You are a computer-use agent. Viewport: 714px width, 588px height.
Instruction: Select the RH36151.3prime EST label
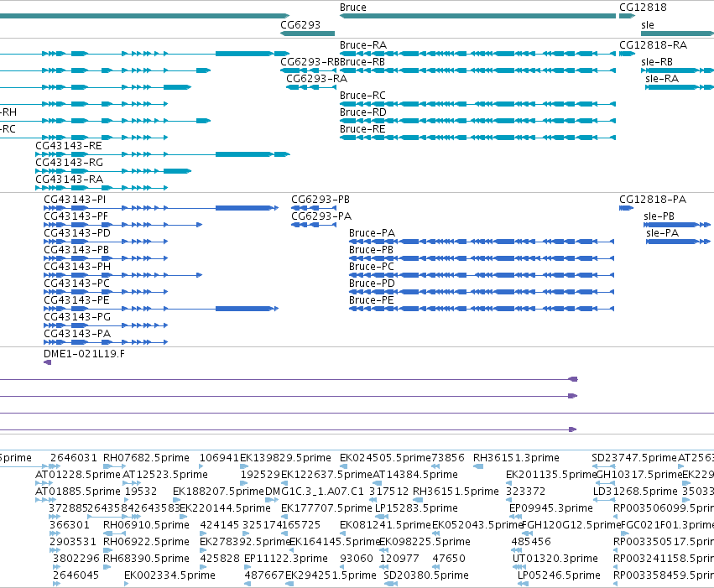point(516,458)
